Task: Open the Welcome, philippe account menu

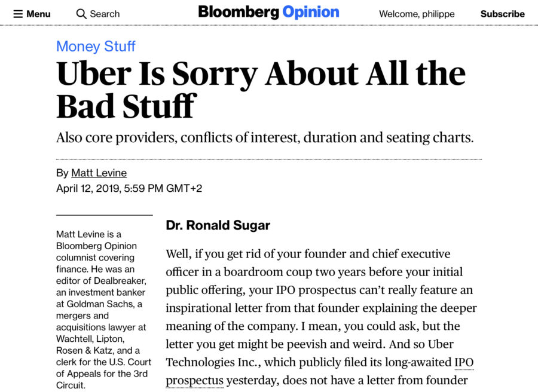Action: (x=417, y=14)
